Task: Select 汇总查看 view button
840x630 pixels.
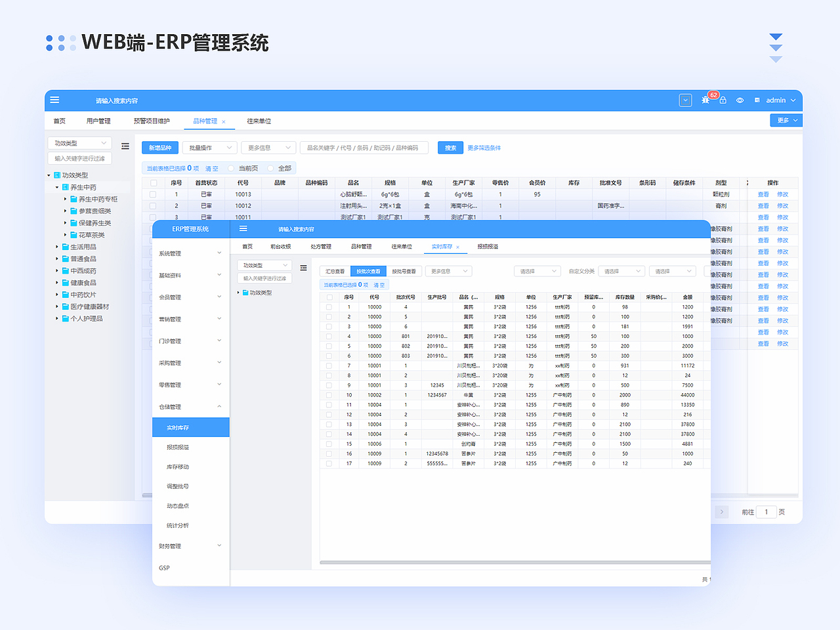Action: coord(335,271)
